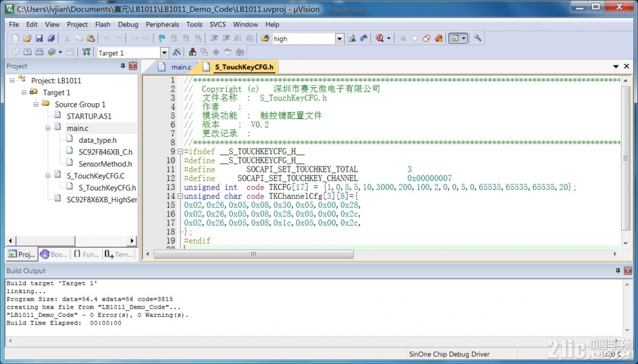Click SinOne Chip Debug Driver status text

[449, 354]
